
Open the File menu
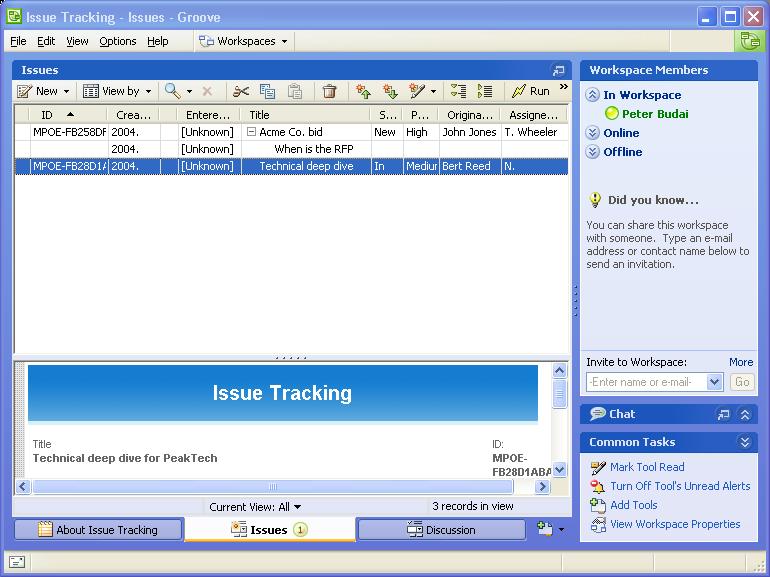pyautogui.click(x=18, y=41)
